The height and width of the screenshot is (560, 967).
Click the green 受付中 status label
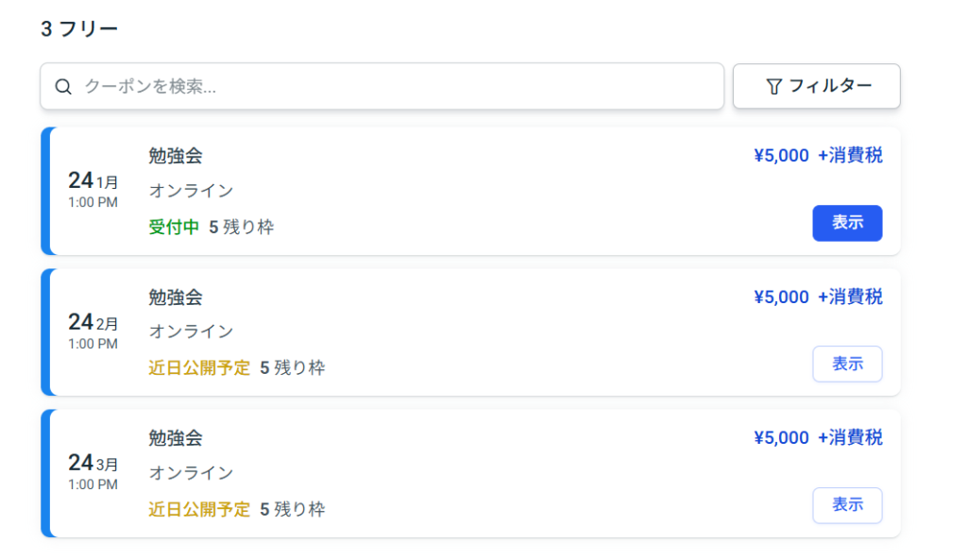(174, 228)
